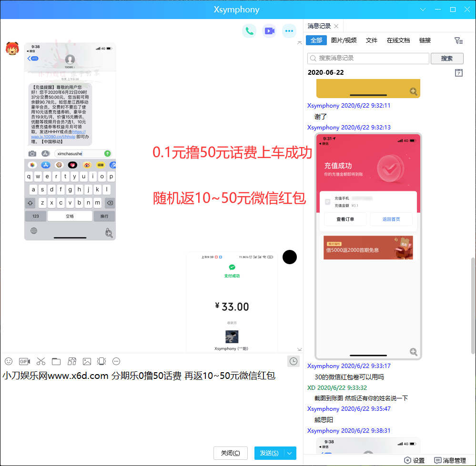The image size is (476, 466).
Task: Open the Tencent docs icon in toolbar
Action: click(71, 361)
